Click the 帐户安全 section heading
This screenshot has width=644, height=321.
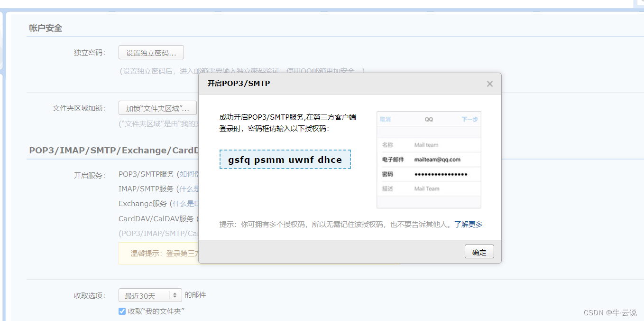pyautogui.click(x=45, y=28)
